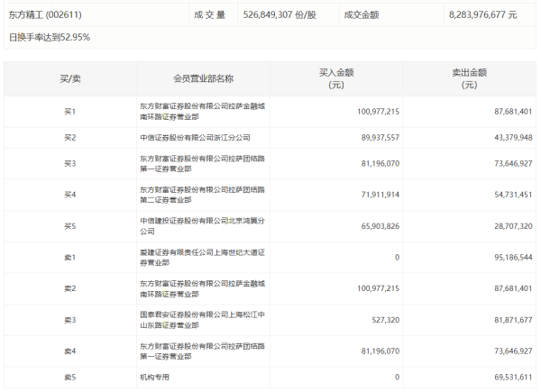Image resolution: width=541 pixels, height=392 pixels.
Task: Select sell amount 28,707,320
Action: click(513, 226)
